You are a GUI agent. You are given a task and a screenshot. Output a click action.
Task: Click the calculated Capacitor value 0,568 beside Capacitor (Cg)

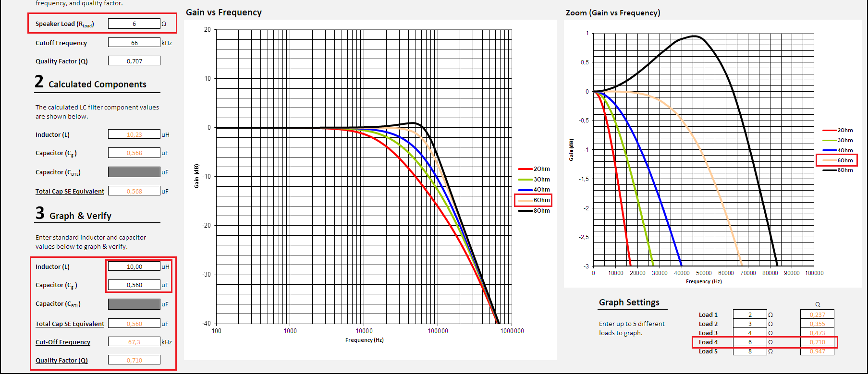pos(134,153)
